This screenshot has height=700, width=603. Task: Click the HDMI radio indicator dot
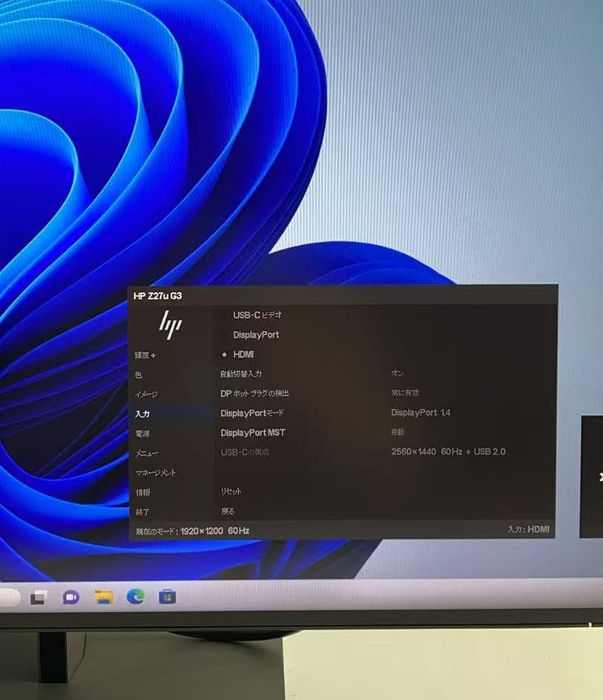tap(225, 355)
